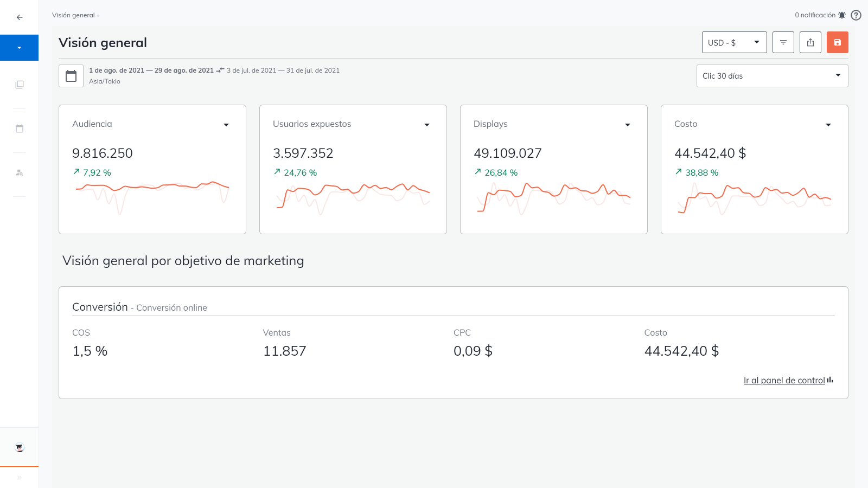868x488 pixels.
Task: Open the blue account selector dropdown
Action: point(19,48)
